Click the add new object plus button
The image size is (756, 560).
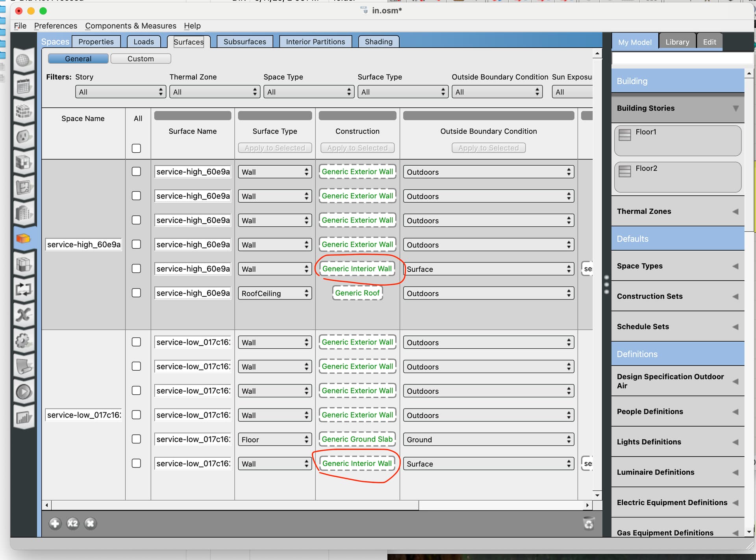pos(55,523)
